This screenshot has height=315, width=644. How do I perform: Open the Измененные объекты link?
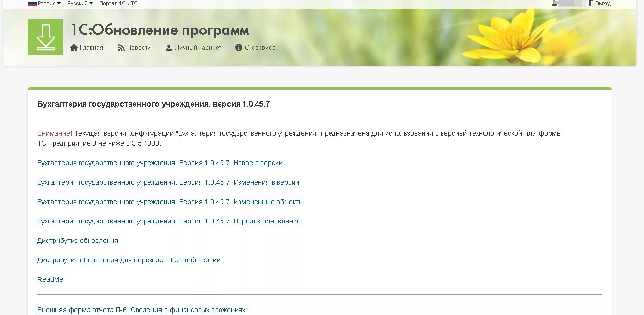(170, 202)
